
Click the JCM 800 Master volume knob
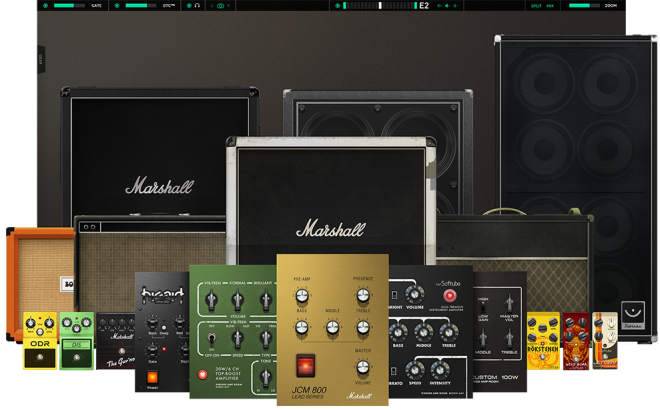click(363, 367)
